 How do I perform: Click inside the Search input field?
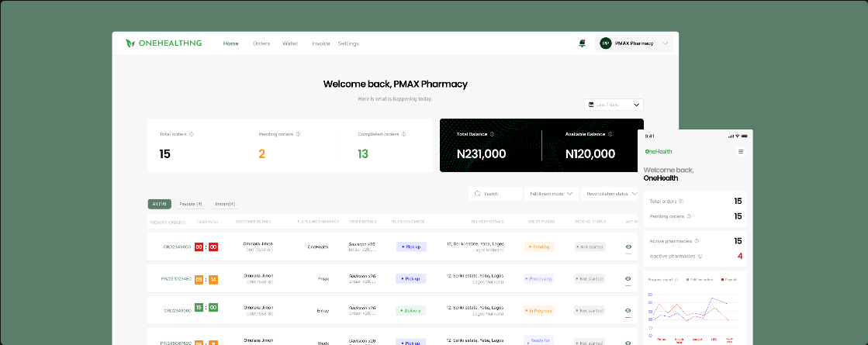495,194
